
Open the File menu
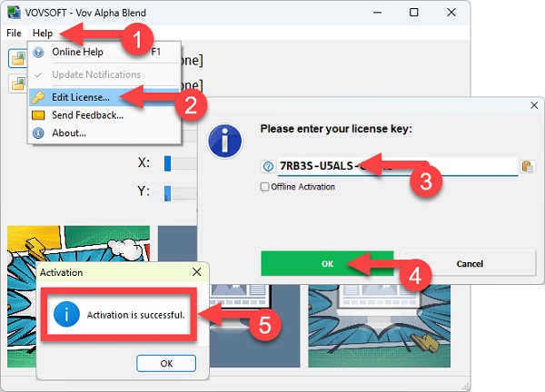pos(14,33)
